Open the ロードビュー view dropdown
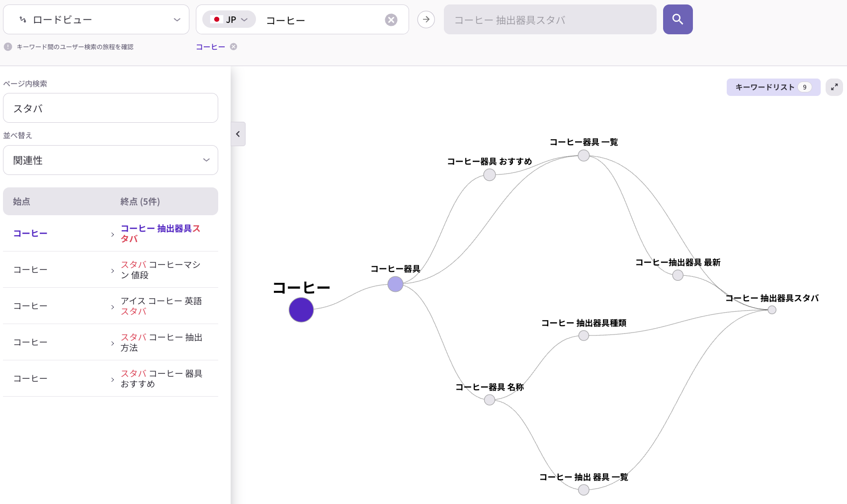Viewport: 847px width, 504px height. tap(96, 19)
